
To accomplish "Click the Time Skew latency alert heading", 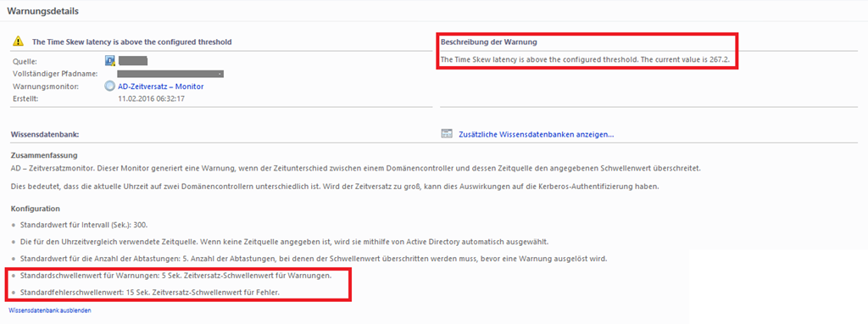I will point(131,42).
